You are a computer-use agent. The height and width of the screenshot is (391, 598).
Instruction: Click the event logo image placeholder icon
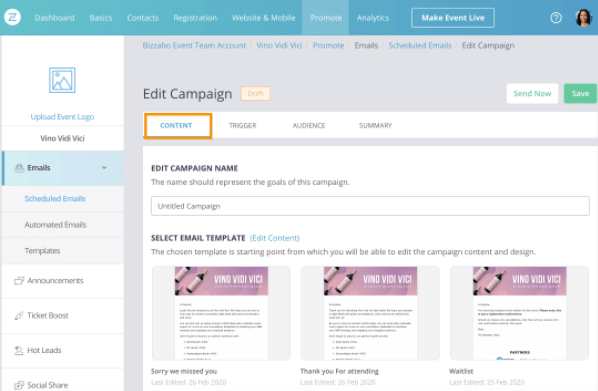tap(62, 80)
